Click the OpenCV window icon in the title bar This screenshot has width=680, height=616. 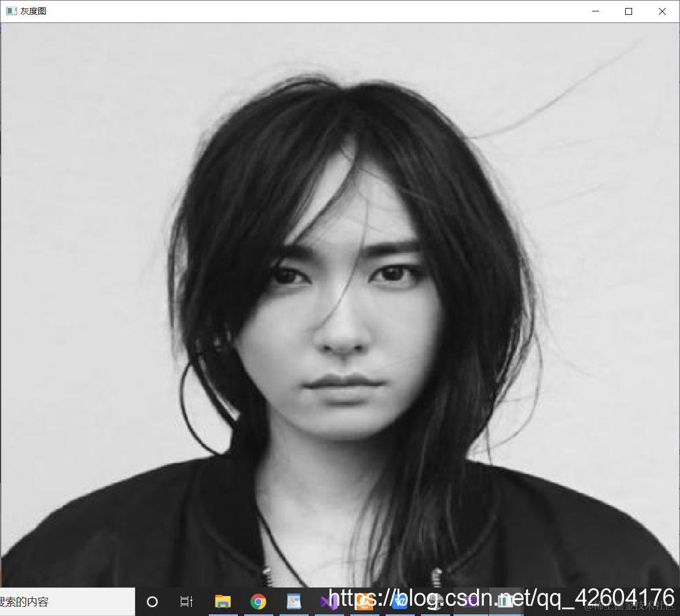point(11,10)
